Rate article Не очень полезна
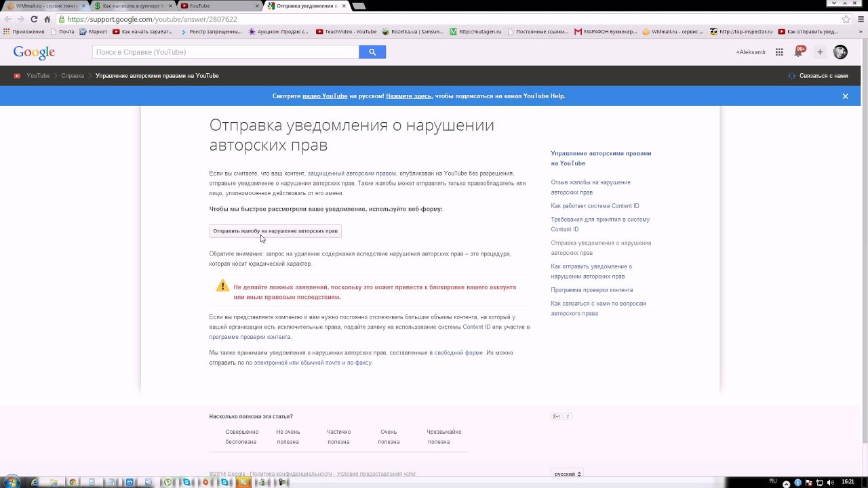The height and width of the screenshot is (488, 868). pos(288,437)
